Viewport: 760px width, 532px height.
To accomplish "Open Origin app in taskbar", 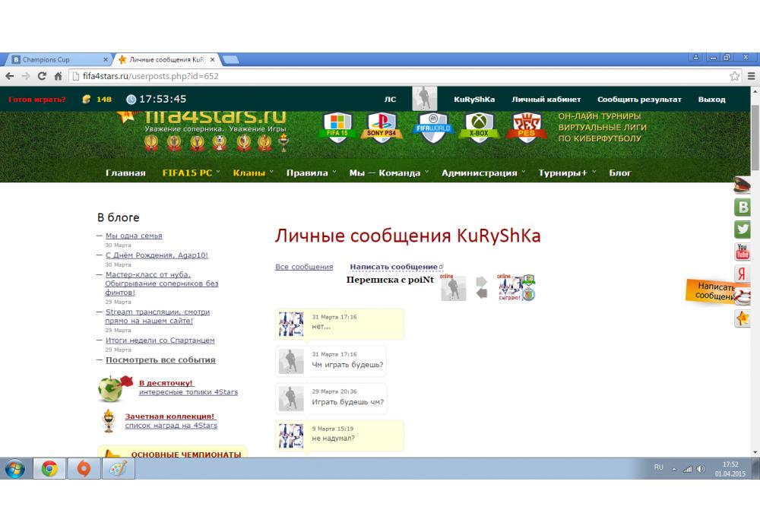I will point(84,468).
